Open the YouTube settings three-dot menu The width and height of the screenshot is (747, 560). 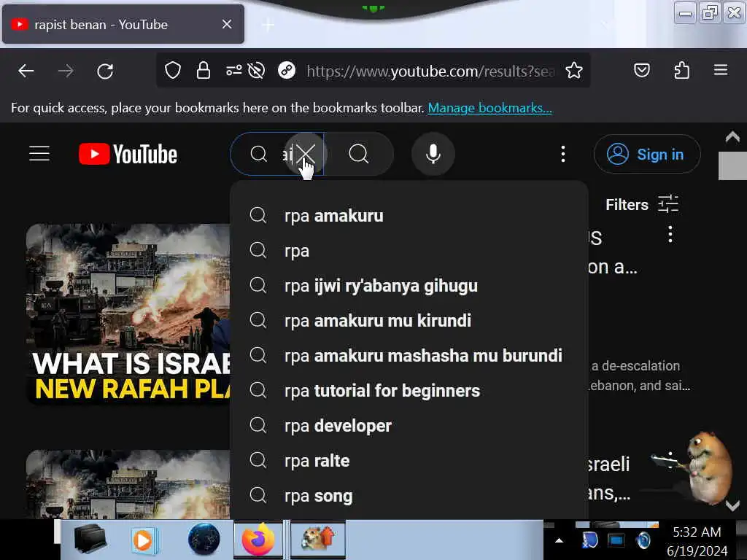(x=563, y=154)
